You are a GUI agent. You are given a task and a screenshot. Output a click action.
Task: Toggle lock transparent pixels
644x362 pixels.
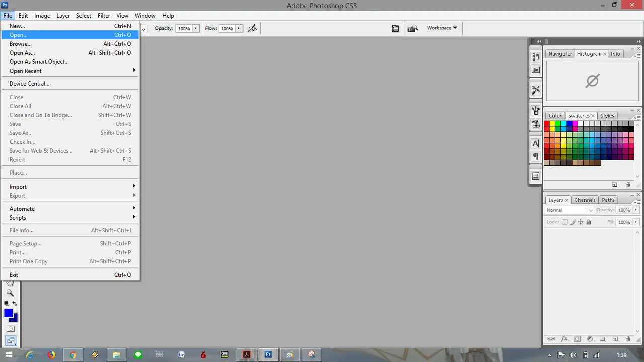[x=565, y=222]
